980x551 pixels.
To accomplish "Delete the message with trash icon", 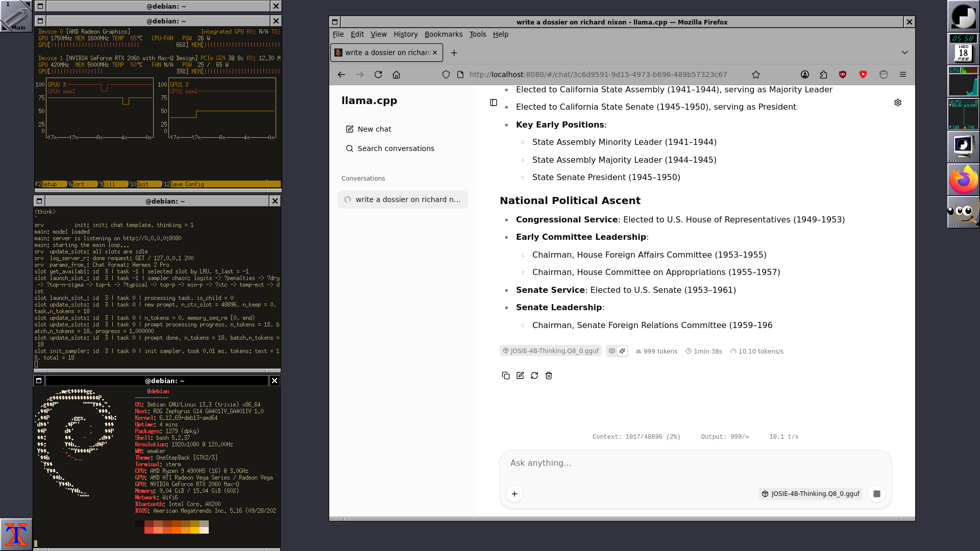I will coord(548,375).
